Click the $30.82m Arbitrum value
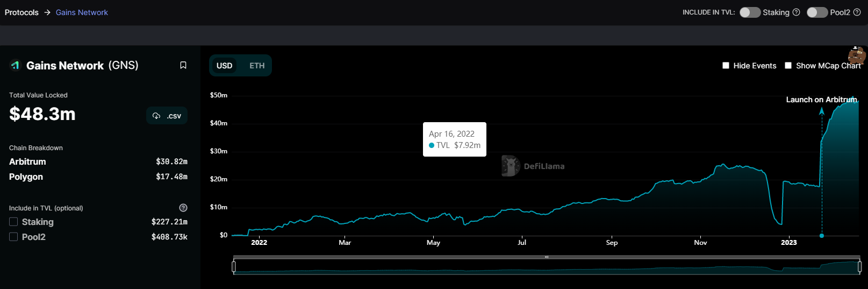 pyautogui.click(x=171, y=161)
